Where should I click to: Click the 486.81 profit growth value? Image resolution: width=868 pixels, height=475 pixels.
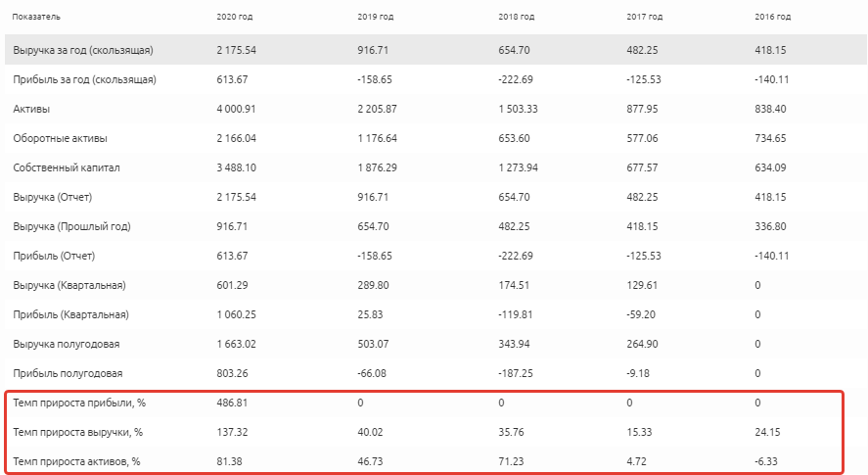point(231,403)
